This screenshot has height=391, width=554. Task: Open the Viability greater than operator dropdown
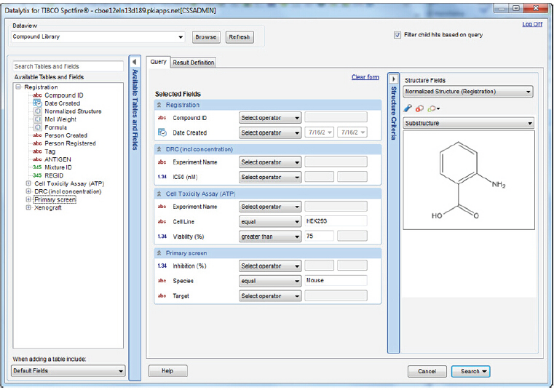(270, 236)
